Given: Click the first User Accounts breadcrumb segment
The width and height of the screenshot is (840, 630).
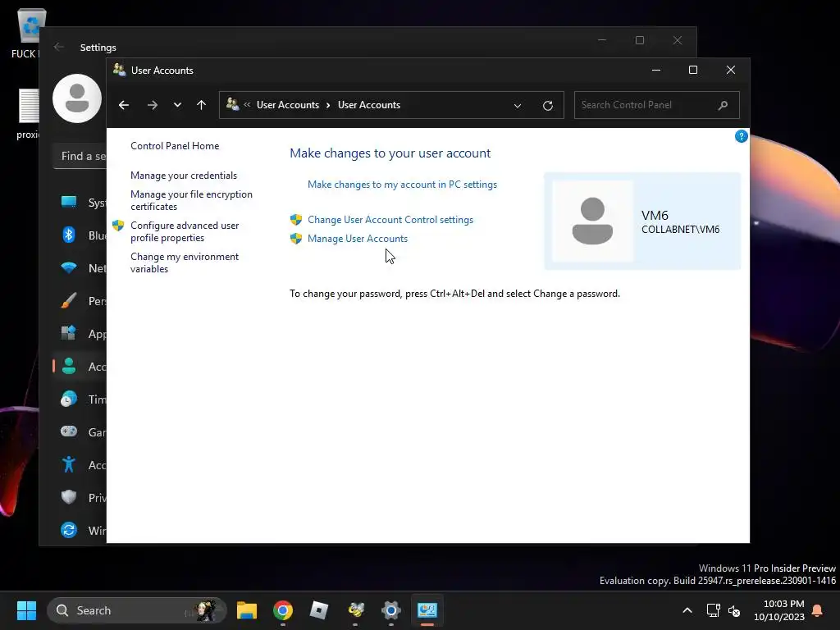Looking at the screenshot, I should [288, 105].
